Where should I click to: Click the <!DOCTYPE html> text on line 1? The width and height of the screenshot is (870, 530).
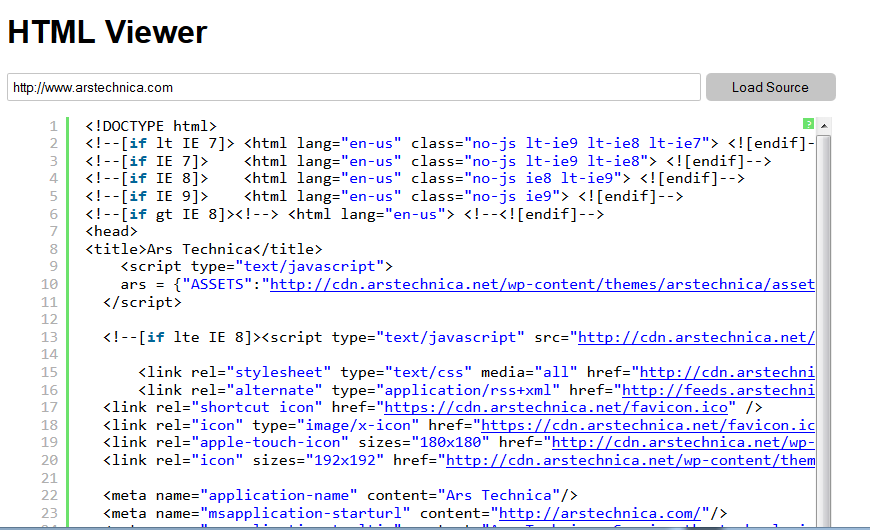[x=151, y=127]
